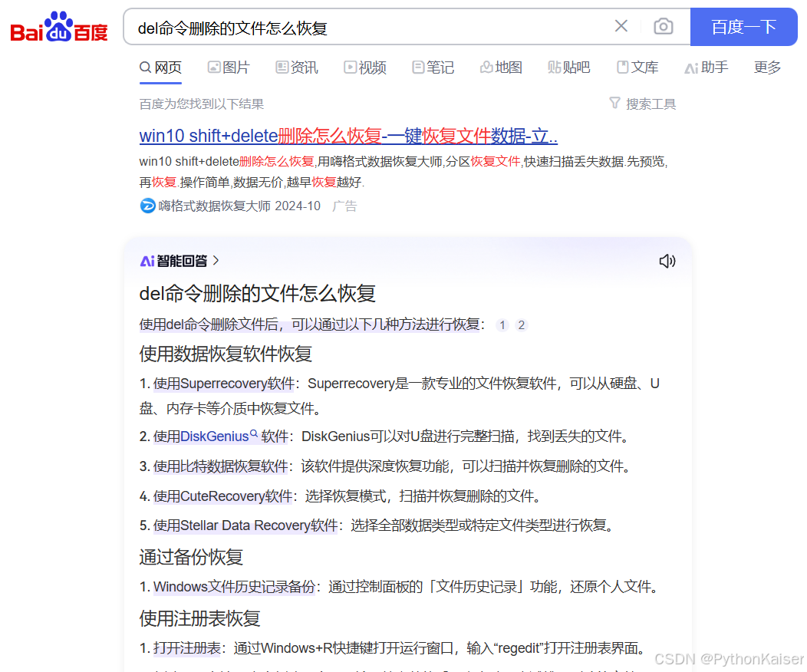Open the 笔记 tab
Viewport: 807px width, 672px height.
(x=433, y=68)
